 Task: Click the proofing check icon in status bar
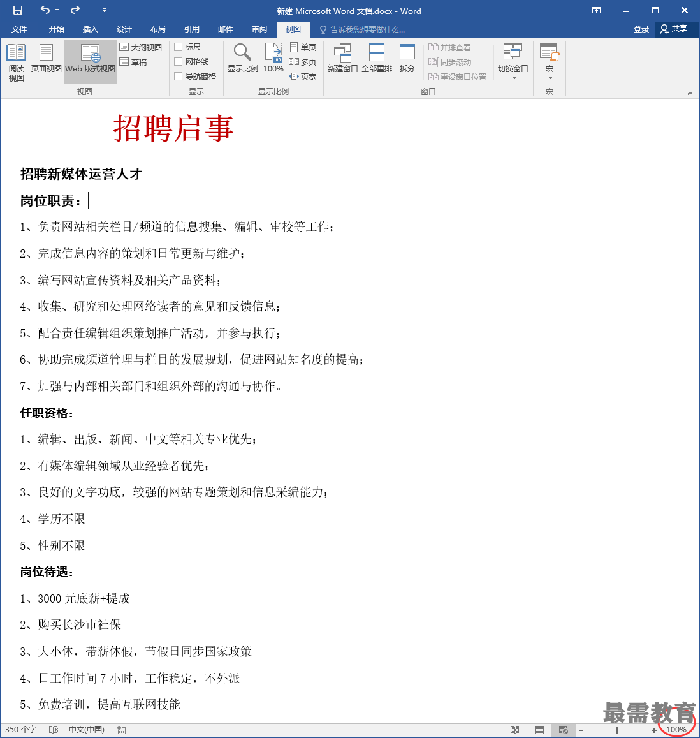(x=54, y=730)
